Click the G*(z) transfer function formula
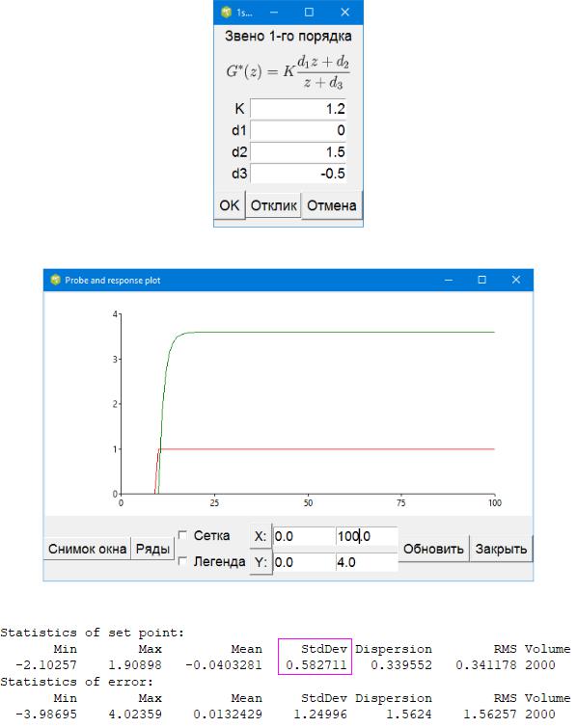The width and height of the screenshot is (577, 728). pos(288,71)
